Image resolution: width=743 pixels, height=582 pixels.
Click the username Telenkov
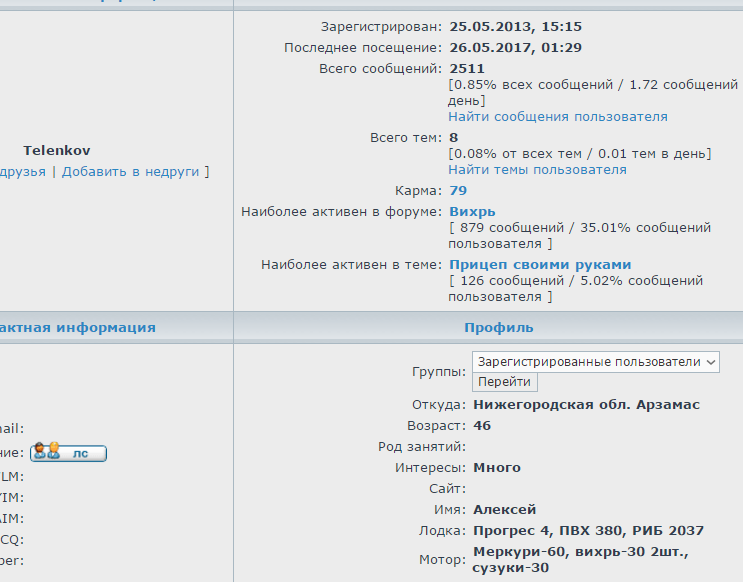point(57,150)
